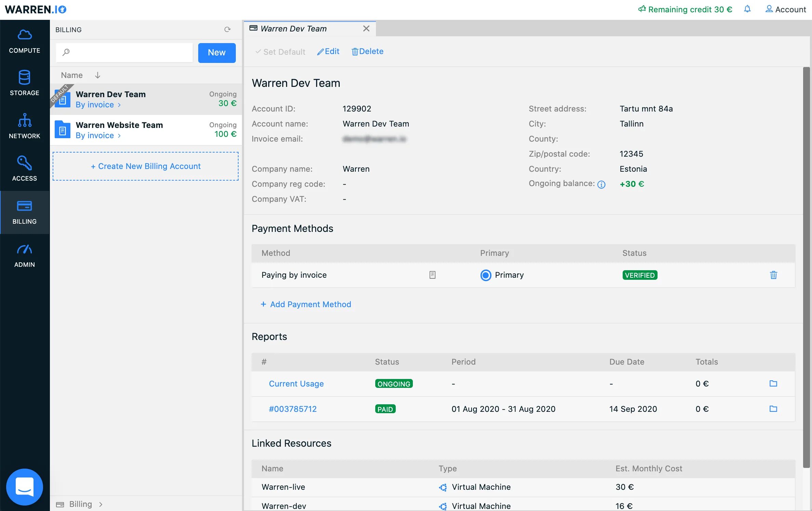Expand the Billing breadcrumb chevron
This screenshot has height=511, width=812.
click(x=100, y=504)
